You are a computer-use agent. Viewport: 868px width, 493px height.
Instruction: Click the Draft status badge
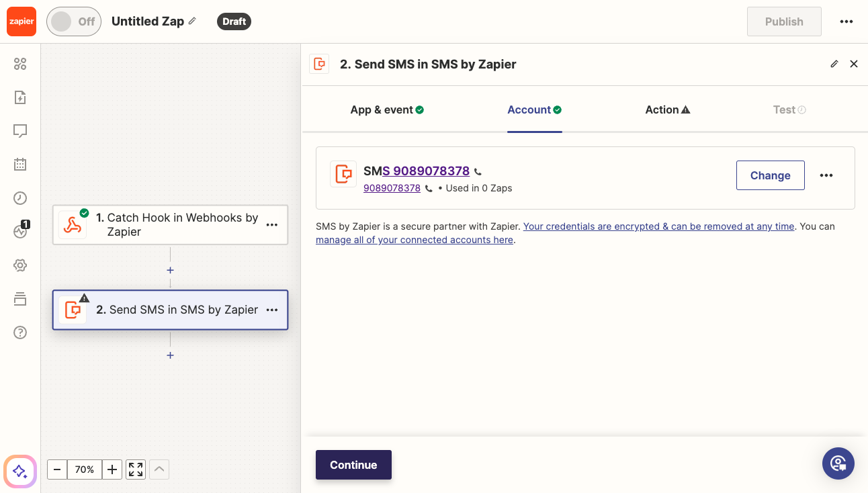tap(234, 21)
